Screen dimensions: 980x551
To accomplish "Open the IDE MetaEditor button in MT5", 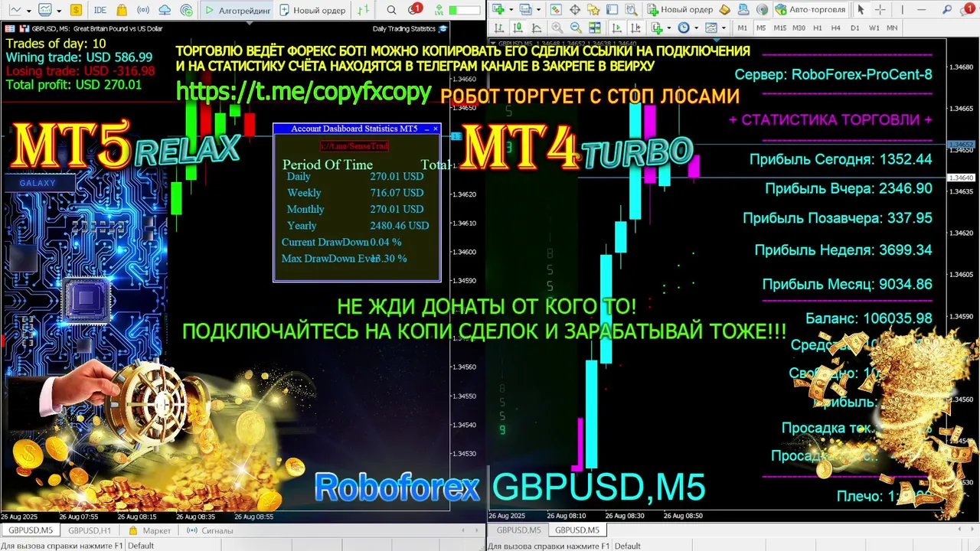I will click(100, 10).
